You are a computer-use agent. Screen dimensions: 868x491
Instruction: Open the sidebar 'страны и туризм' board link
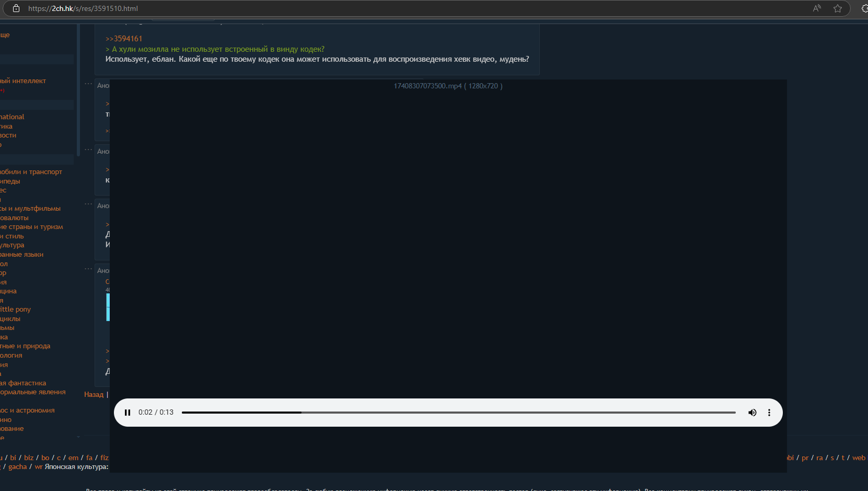pos(31,227)
